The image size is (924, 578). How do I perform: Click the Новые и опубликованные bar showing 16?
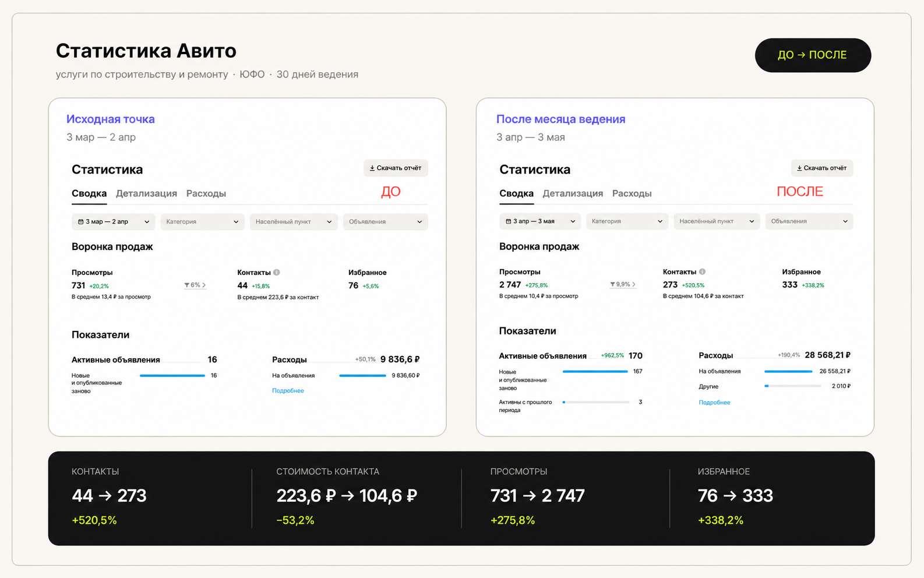[x=172, y=375]
